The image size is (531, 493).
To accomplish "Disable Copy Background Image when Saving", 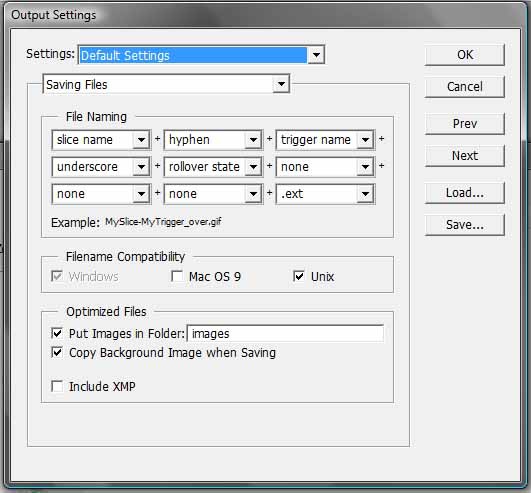I will pyautogui.click(x=57, y=352).
